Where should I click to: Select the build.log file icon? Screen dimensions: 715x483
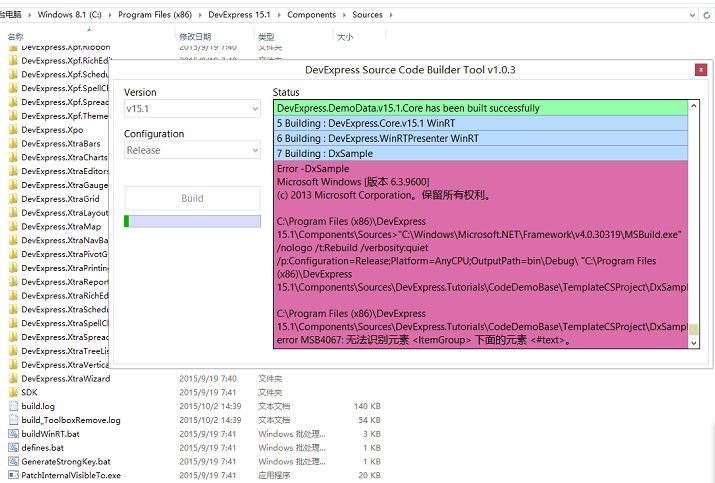pos(13,406)
